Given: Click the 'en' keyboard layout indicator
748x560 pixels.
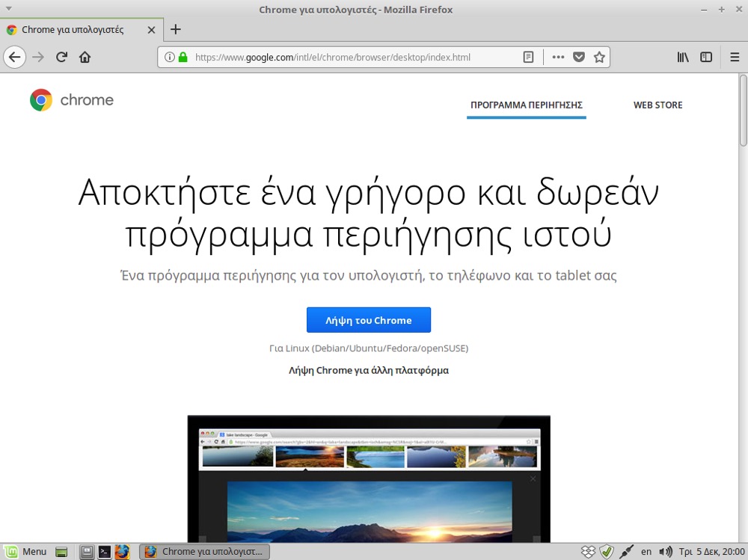Looking at the screenshot, I should click(x=646, y=552).
